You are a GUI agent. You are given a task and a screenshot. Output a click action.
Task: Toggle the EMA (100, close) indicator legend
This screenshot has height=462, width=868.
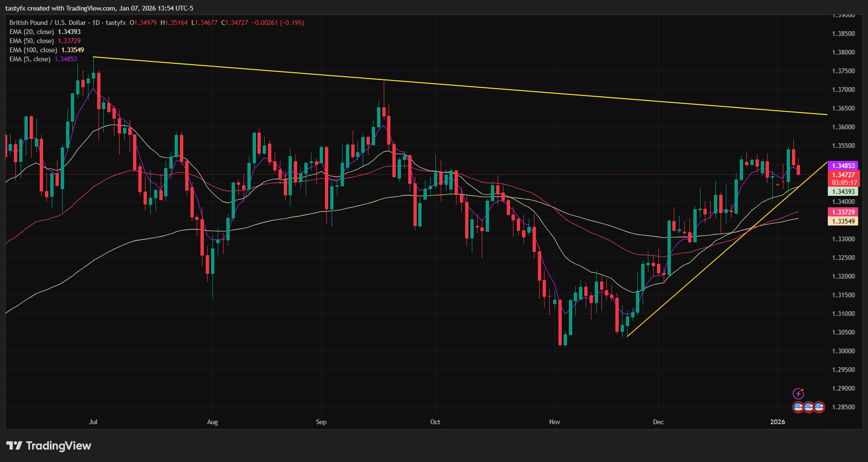[x=33, y=50]
